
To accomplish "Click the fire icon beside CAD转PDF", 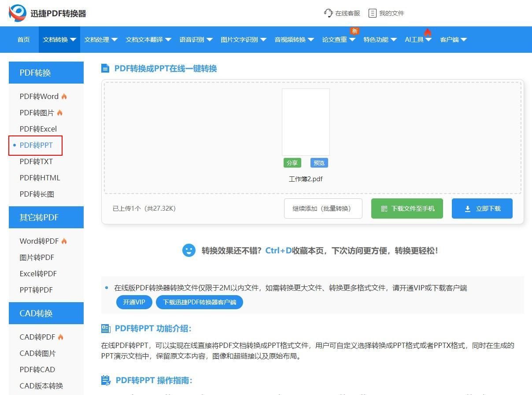I will coord(61,337).
